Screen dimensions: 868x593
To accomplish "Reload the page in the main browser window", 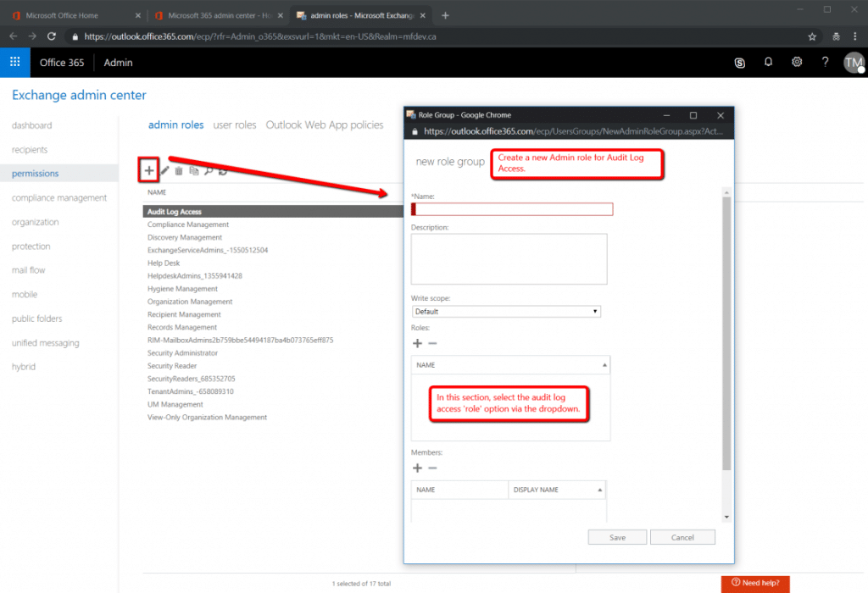I will [x=52, y=36].
